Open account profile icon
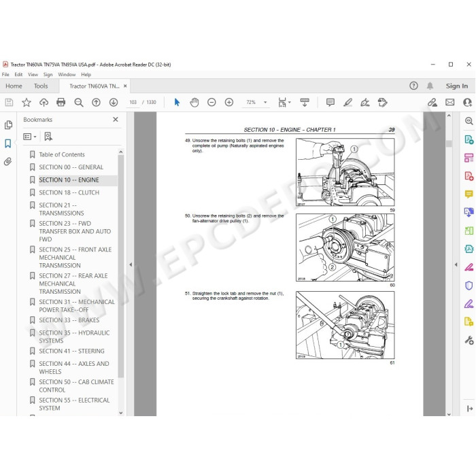Screen dimensions: 476x476 pos(468,102)
